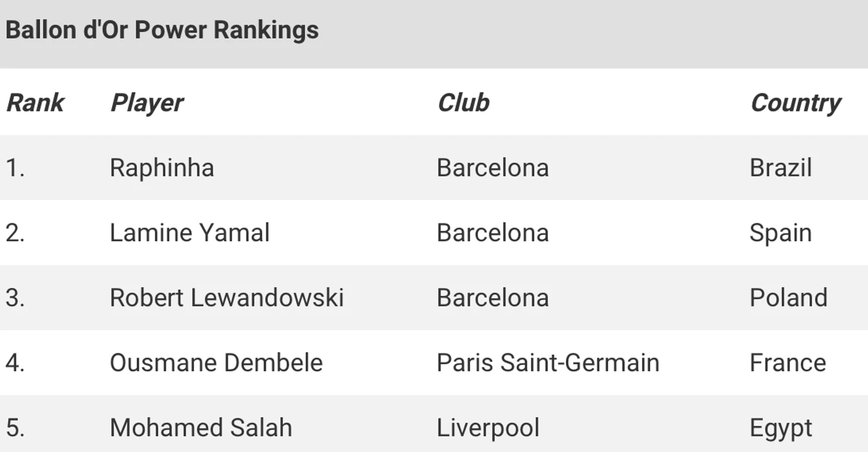Viewport: 868px width, 452px height.
Task: Click the Egypt country cell
Action: point(781,429)
